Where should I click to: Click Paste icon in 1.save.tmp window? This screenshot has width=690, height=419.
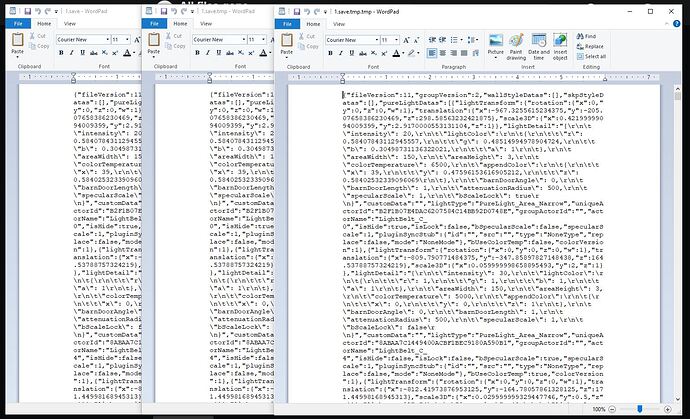154,40
